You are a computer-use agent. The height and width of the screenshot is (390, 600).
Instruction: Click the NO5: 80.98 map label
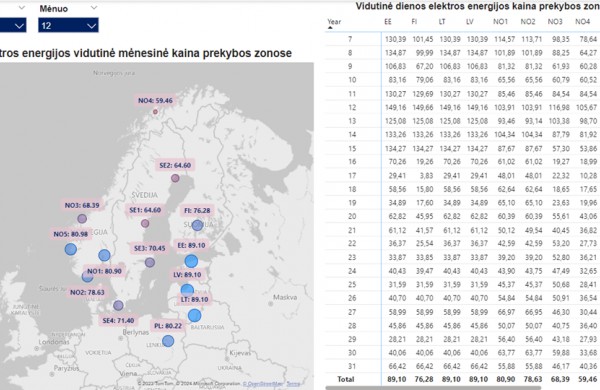tap(71, 234)
